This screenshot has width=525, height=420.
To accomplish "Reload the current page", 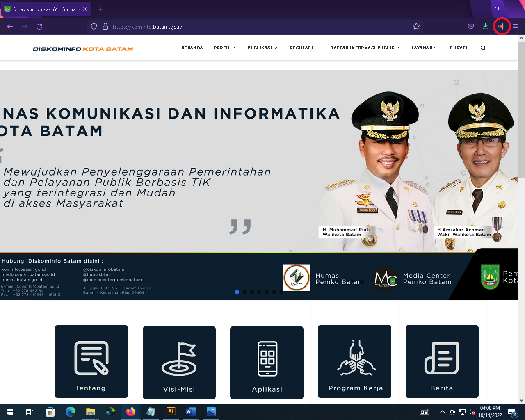I will click(x=39, y=27).
